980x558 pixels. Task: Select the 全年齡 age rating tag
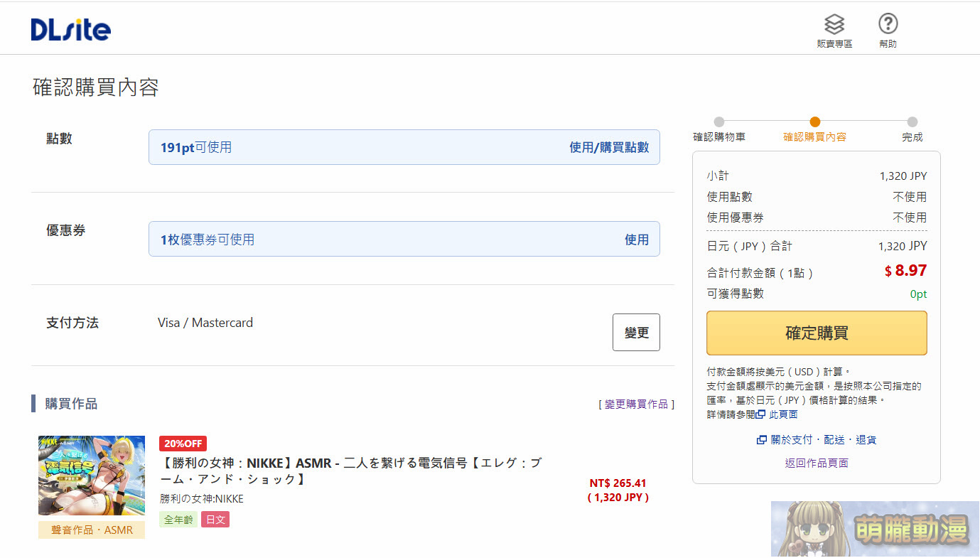(x=178, y=519)
